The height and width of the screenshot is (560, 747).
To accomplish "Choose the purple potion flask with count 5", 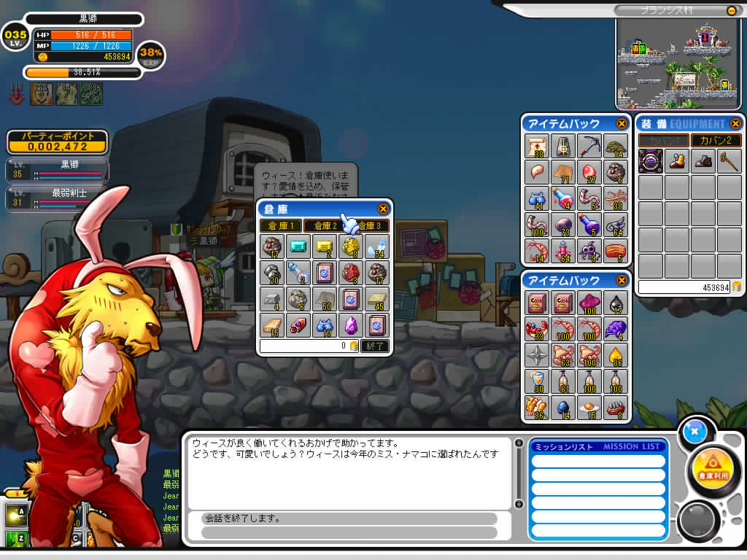I will pyautogui.click(x=589, y=225).
